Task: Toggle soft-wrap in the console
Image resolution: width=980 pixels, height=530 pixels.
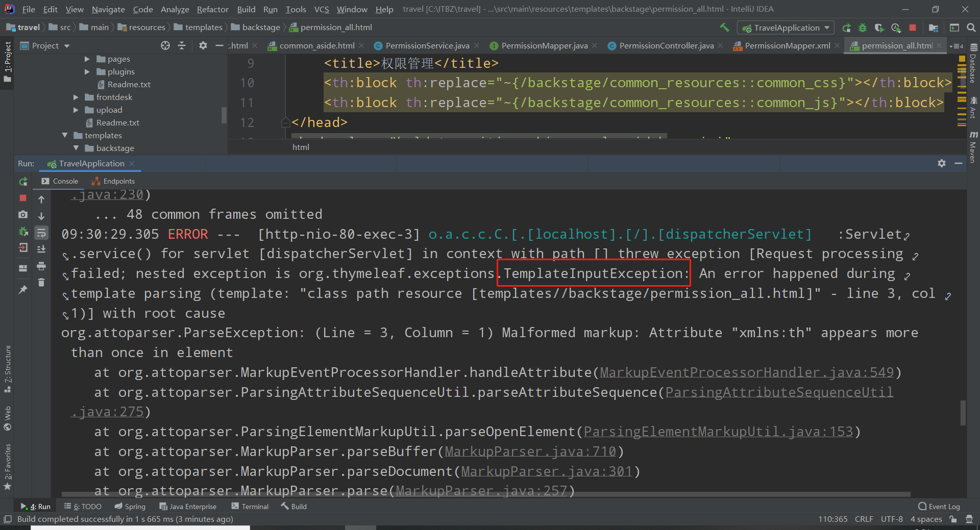Action: click(x=41, y=233)
